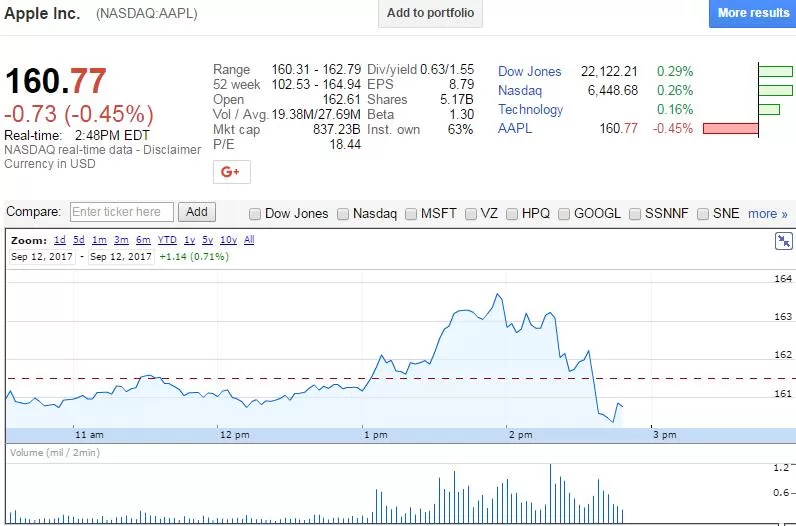The width and height of the screenshot is (796, 526).
Task: Expand more comparison tickers link
Action: (768, 214)
